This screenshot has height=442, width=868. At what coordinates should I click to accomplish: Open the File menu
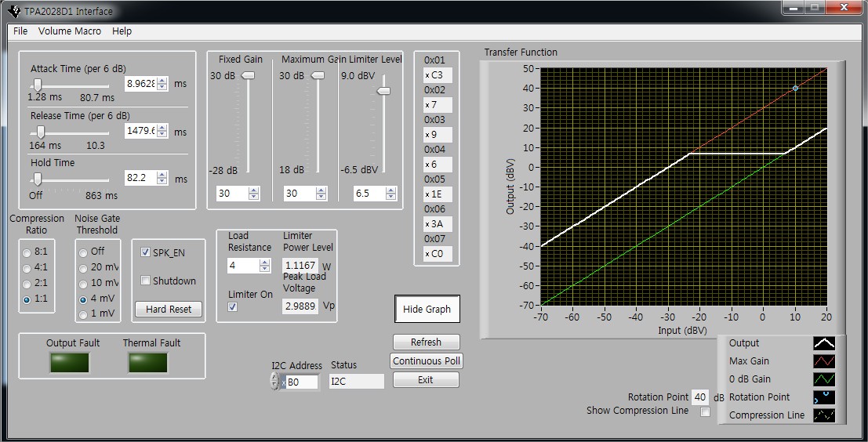pos(20,31)
